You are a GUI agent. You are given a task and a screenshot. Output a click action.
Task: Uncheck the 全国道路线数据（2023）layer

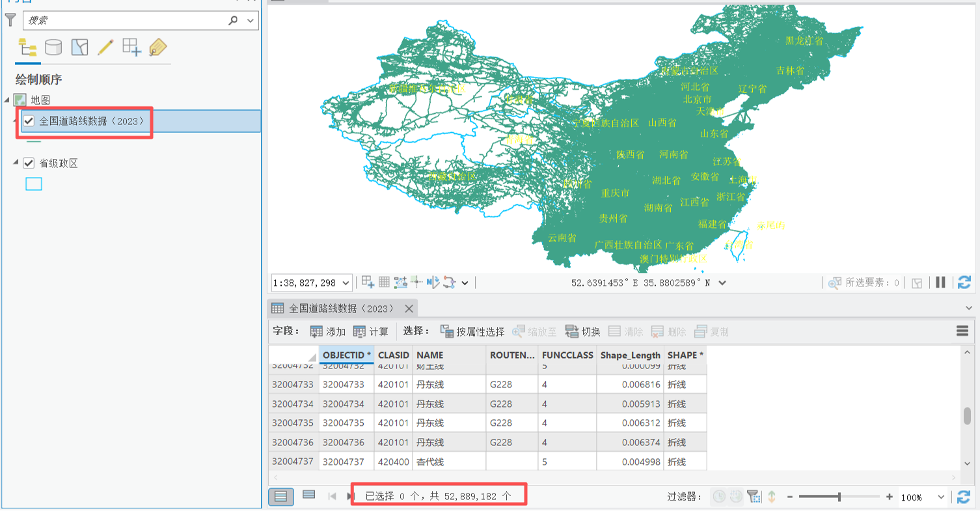point(29,120)
